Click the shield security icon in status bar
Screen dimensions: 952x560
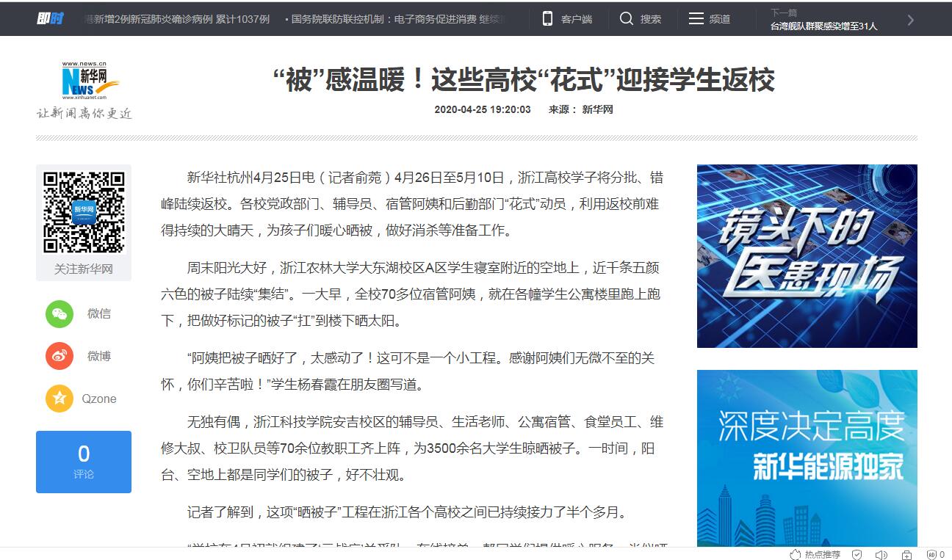857,555
